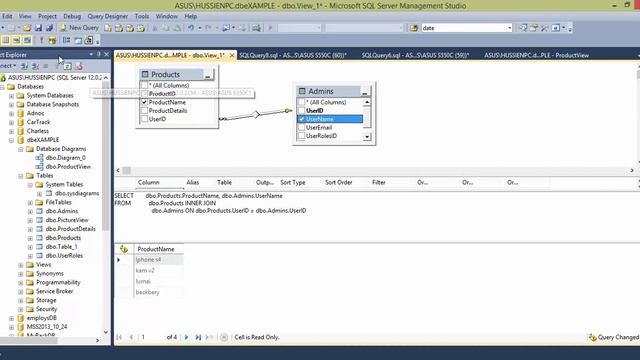Click the Find in Files icon beside date box
Screen dimensions: 640x360
(x=414, y=28)
